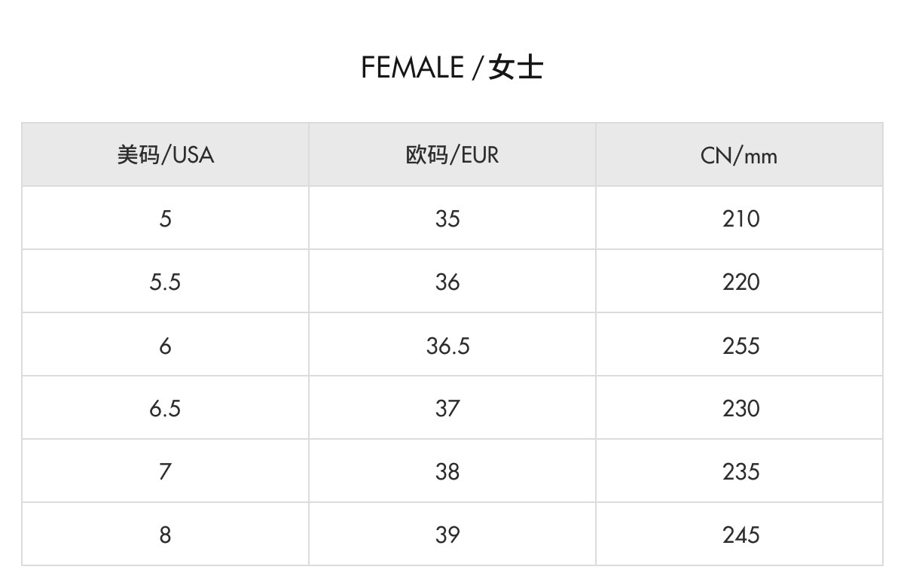Choose the 230 mm cell
904x588 pixels.
point(741,409)
